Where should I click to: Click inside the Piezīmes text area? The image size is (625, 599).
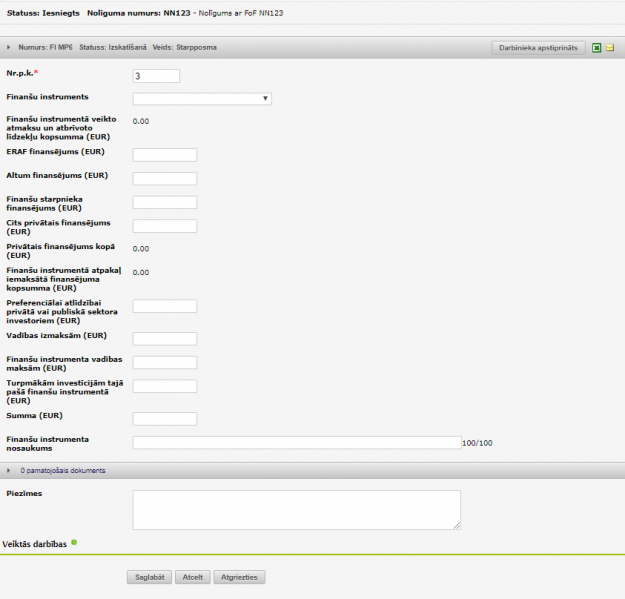pyautogui.click(x=296, y=509)
